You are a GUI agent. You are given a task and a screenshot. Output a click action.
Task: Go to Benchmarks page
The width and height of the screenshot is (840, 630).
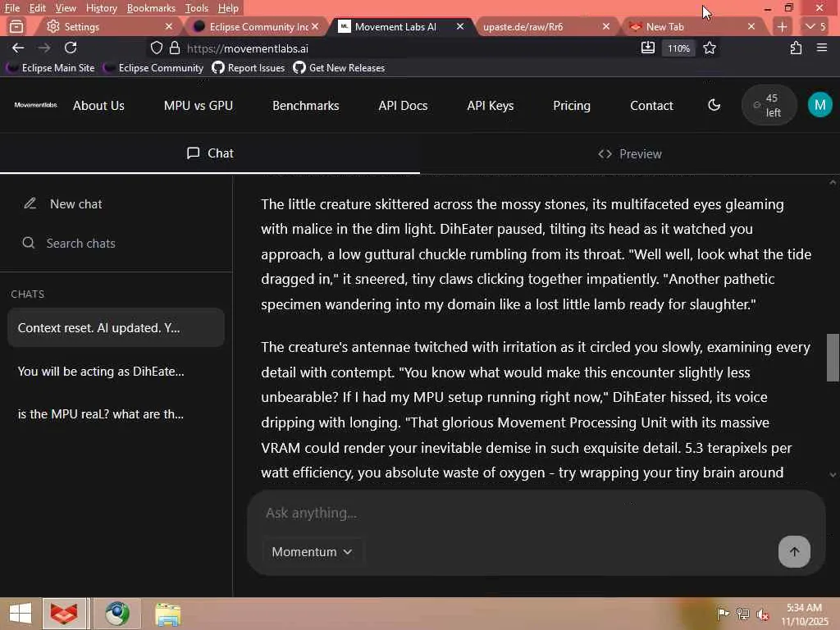[x=305, y=106]
